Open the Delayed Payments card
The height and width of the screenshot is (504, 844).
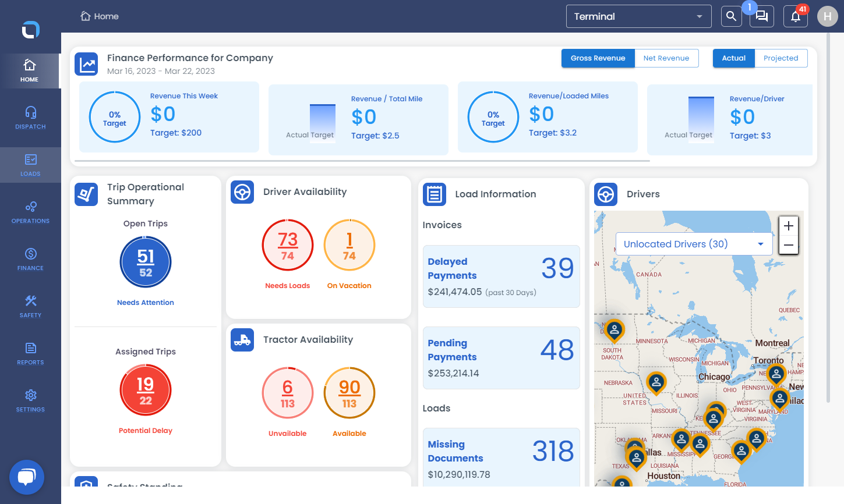tap(502, 276)
